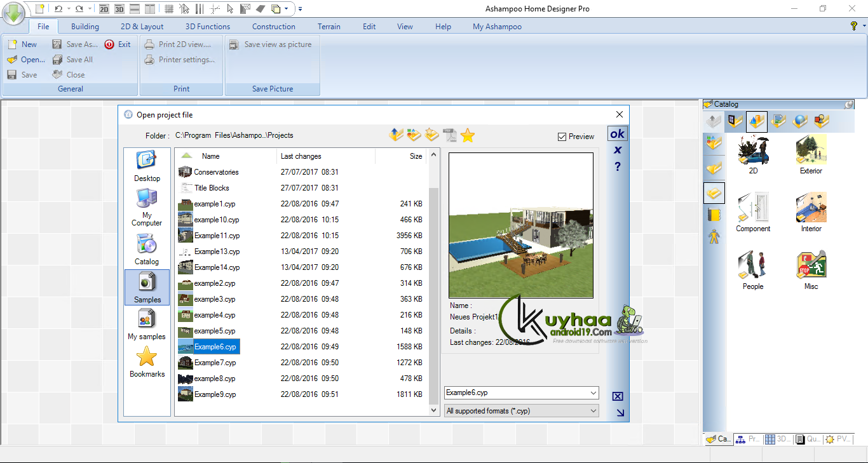Select file Example11.cyp

(x=300, y=236)
